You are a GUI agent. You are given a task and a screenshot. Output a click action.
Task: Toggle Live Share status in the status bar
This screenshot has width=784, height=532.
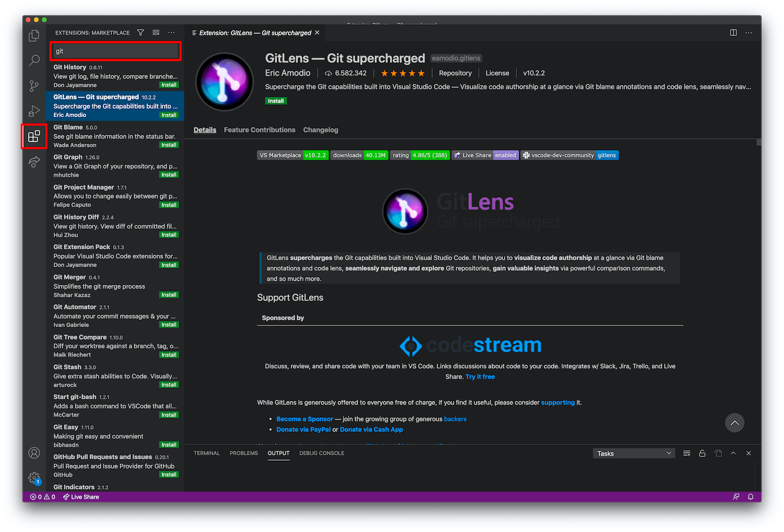(81, 497)
